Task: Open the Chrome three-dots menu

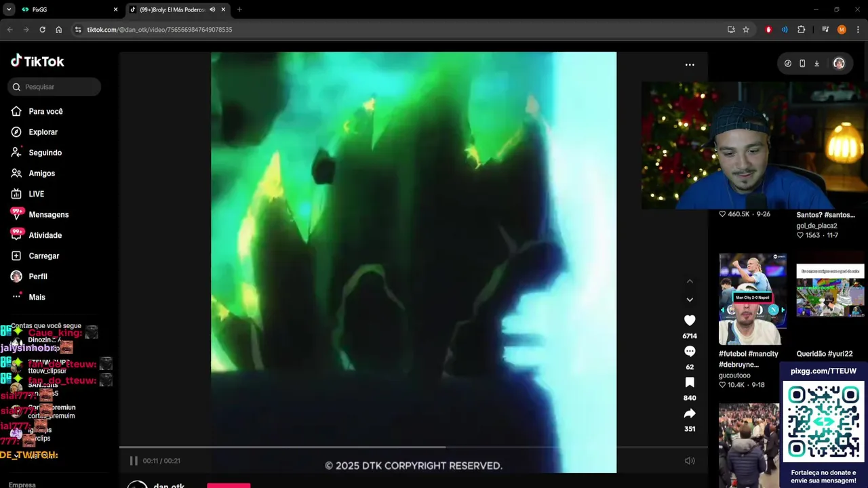Action: 859,30
